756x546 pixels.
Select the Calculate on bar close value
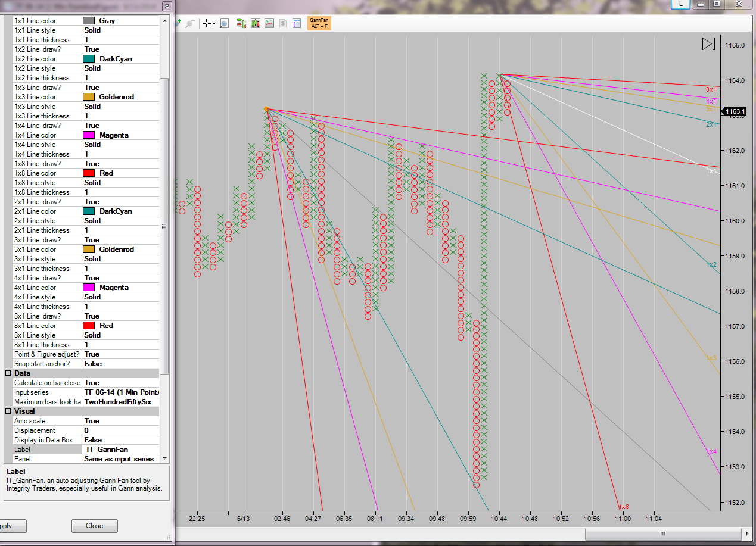click(x=120, y=383)
